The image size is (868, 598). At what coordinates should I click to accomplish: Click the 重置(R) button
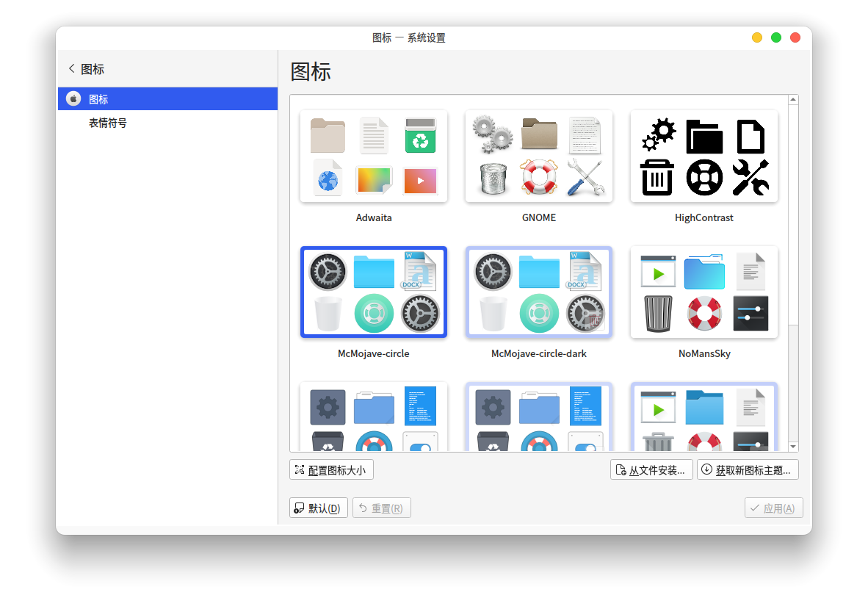(x=381, y=508)
